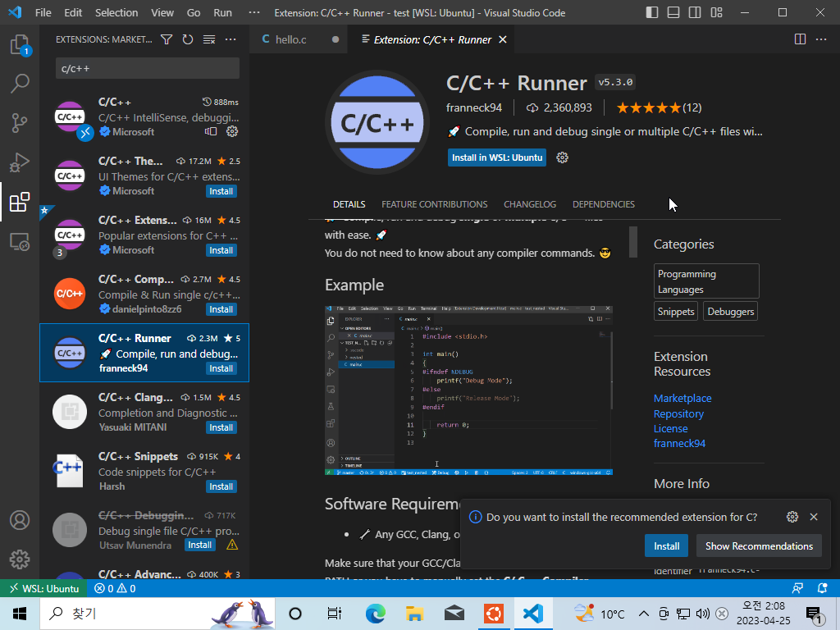Open the View menu

162,12
